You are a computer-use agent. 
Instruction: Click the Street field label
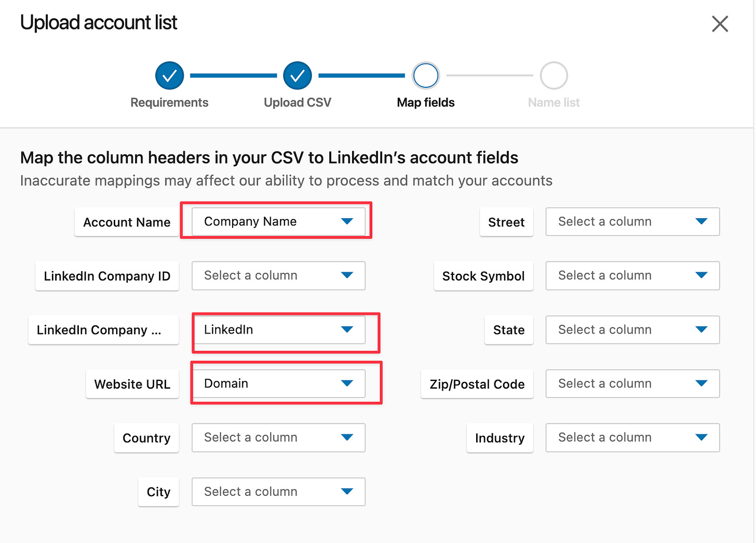coord(506,222)
